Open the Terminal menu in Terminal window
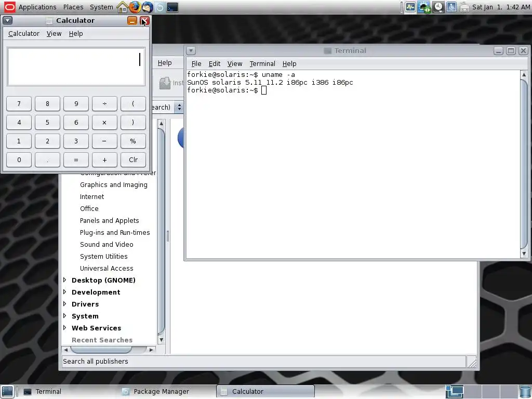Image resolution: width=532 pixels, height=399 pixels. tap(262, 64)
